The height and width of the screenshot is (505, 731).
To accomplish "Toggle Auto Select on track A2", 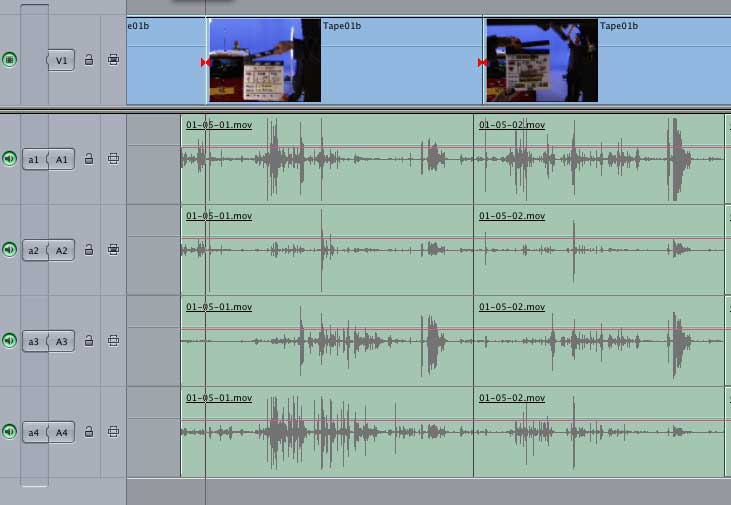I will (113, 249).
